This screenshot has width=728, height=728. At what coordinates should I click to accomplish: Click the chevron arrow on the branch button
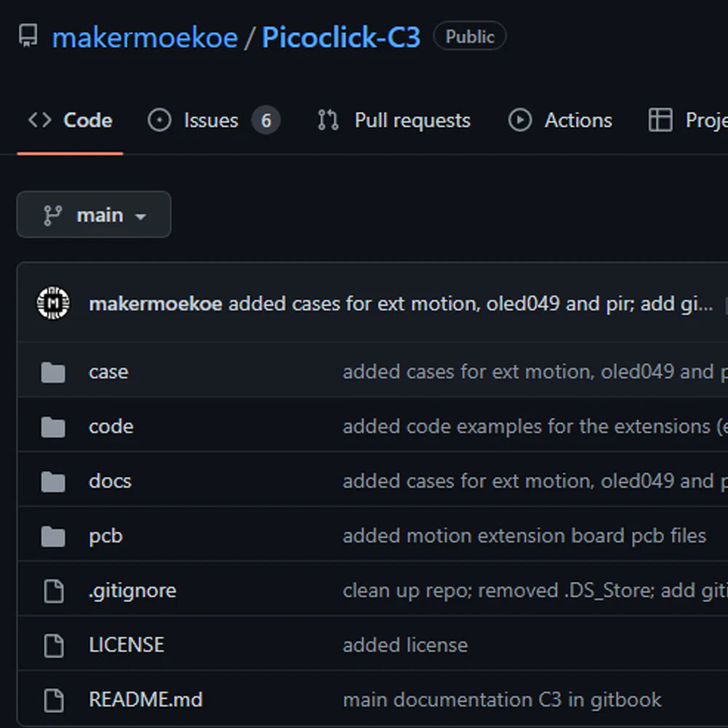[x=141, y=216]
